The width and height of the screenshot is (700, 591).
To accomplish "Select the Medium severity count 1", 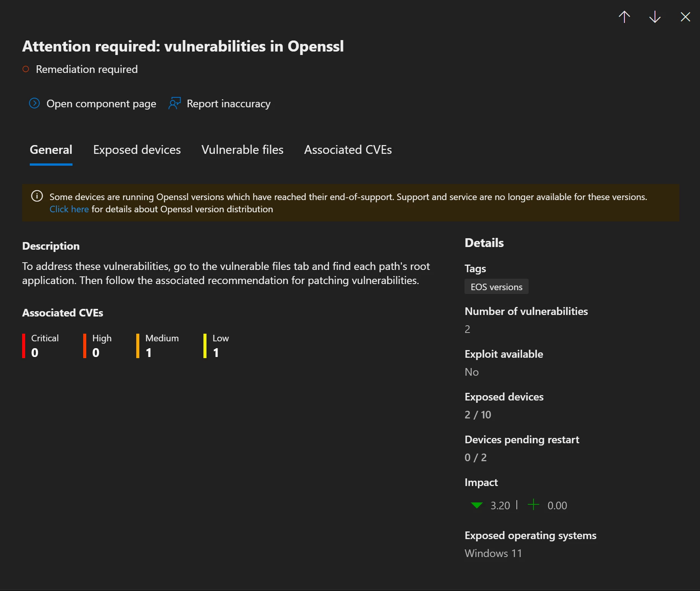I will [149, 353].
